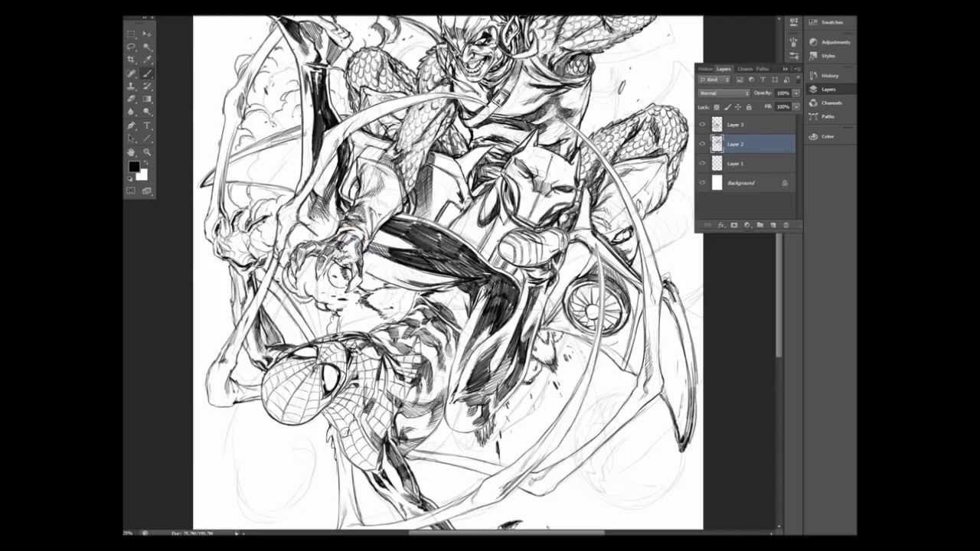The height and width of the screenshot is (551, 980).
Task: Select the Eraser tool
Action: click(x=131, y=99)
